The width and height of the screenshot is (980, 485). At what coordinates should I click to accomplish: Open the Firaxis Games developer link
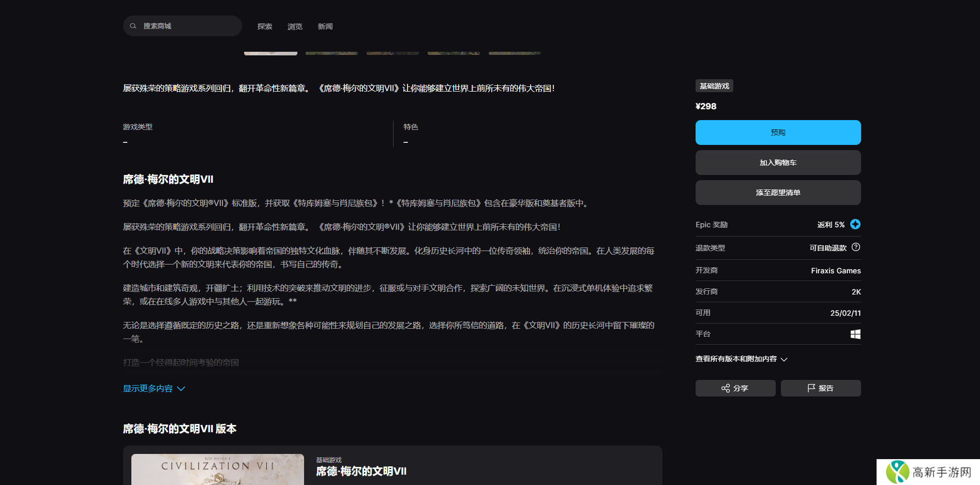coord(836,271)
